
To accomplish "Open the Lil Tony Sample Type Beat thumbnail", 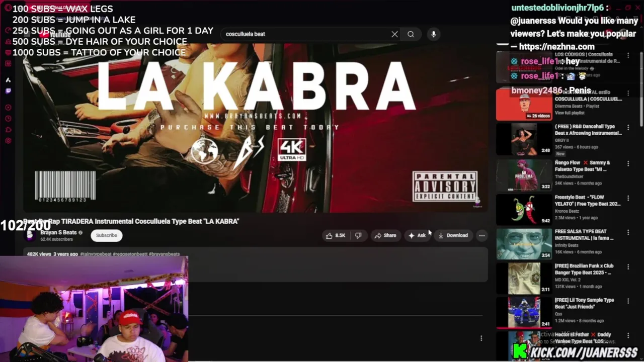I will pos(524,312).
